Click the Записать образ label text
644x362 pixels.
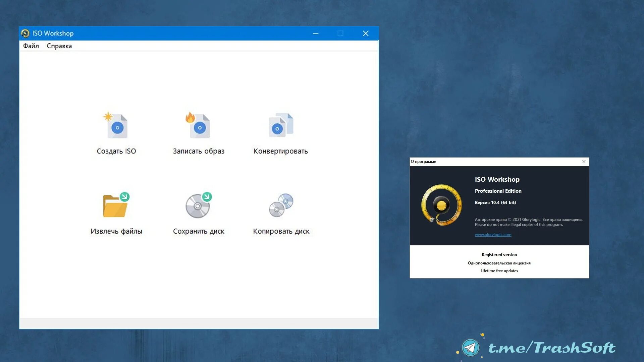[x=199, y=151]
